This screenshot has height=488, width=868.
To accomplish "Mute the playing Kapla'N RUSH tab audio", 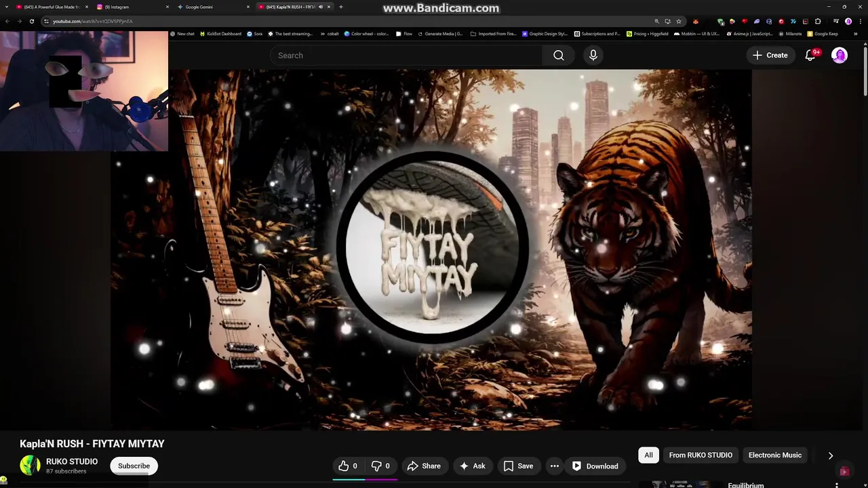I will [x=321, y=7].
